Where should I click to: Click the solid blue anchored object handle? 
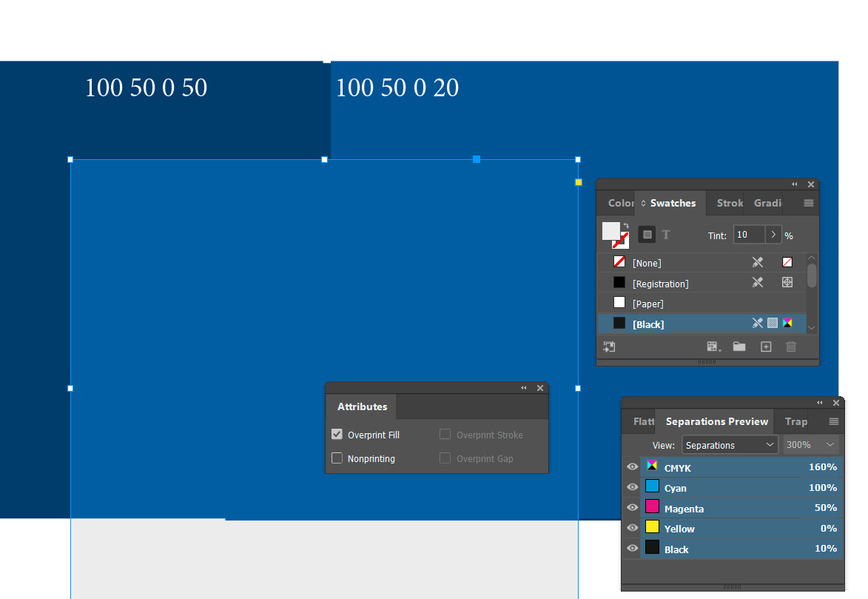476,159
